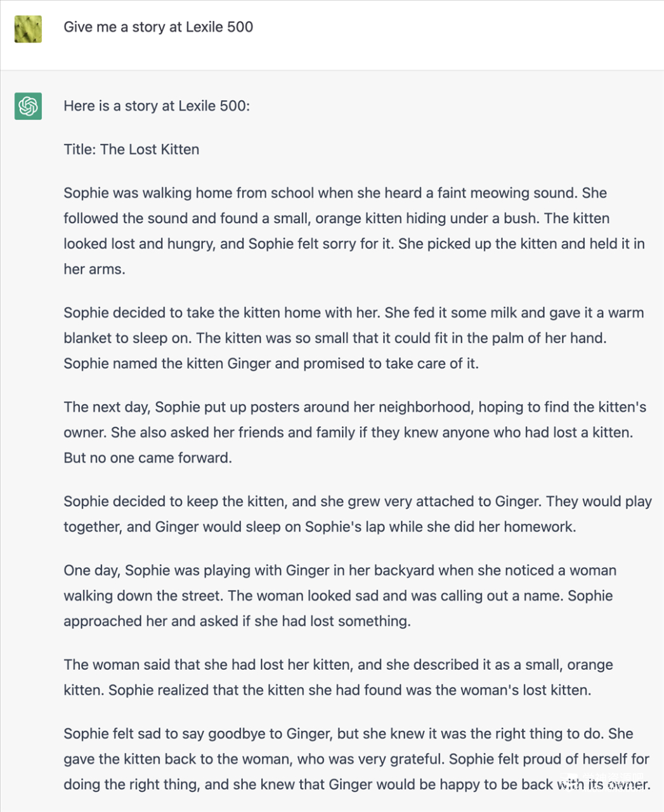Click the line "But no one came forward."
Screen dimensions: 664x812
pos(148,458)
